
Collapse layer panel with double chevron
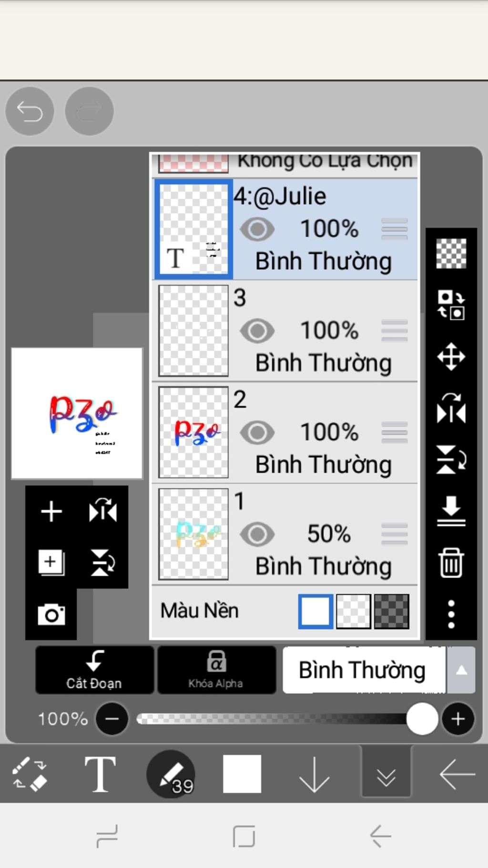pos(386,773)
